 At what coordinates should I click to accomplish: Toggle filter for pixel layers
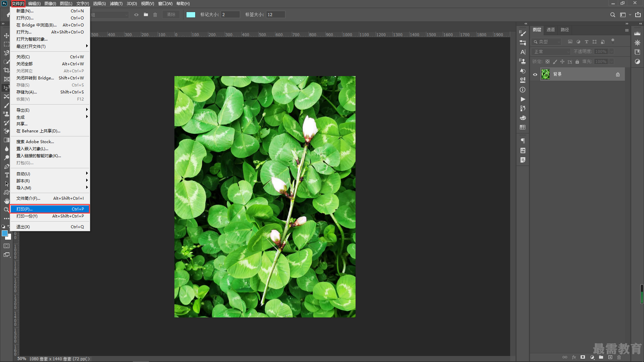[x=570, y=42]
